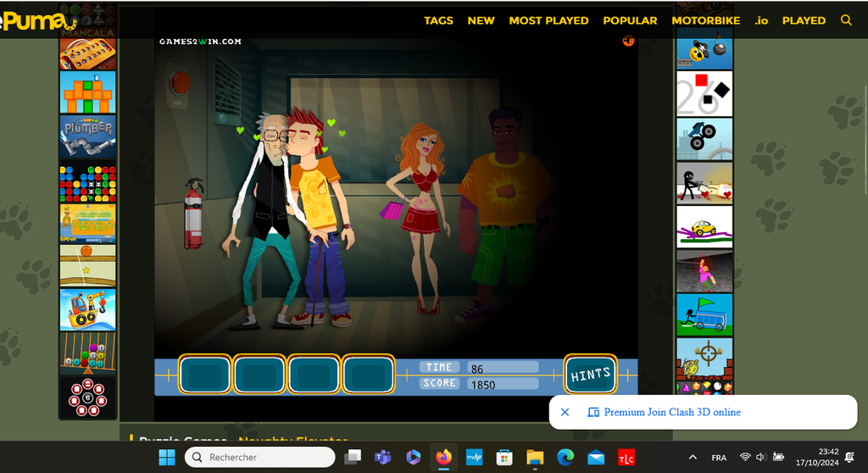This screenshot has width=868, height=473.
Task: Select the Plumber game thumbnail
Action: tap(87, 136)
